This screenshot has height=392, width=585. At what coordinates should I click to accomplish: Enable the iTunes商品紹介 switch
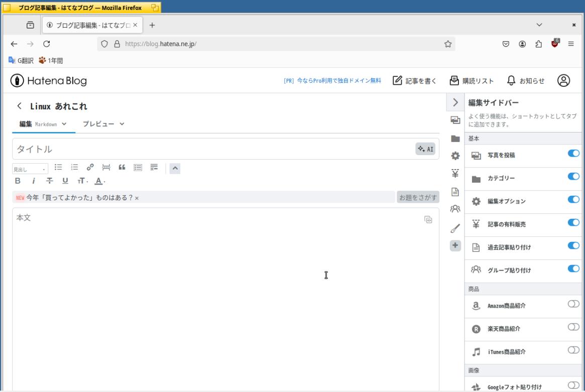(x=573, y=350)
